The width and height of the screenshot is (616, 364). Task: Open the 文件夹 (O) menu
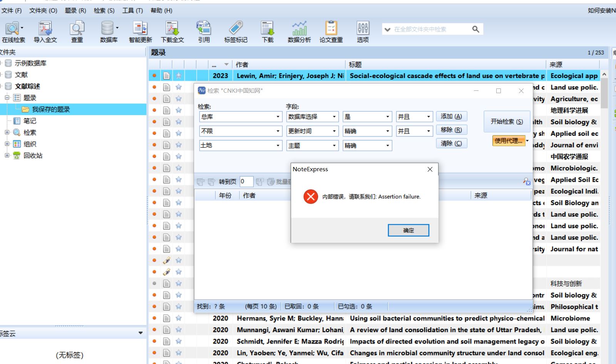pos(43,11)
